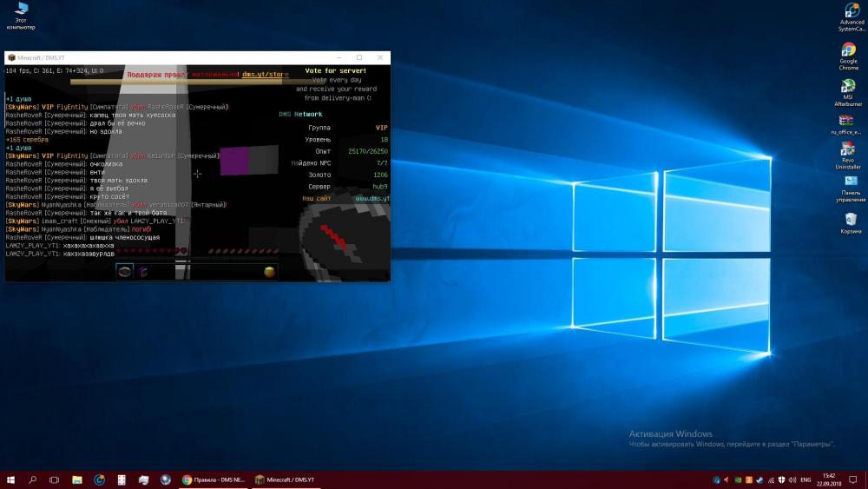Click the purple block in Minecraft view

[234, 161]
